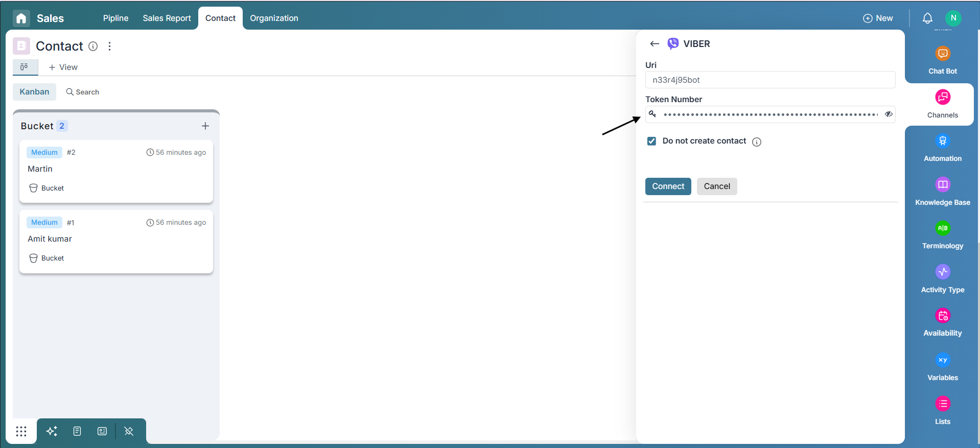Open Knowledge Base in right sidebar

[x=943, y=192]
